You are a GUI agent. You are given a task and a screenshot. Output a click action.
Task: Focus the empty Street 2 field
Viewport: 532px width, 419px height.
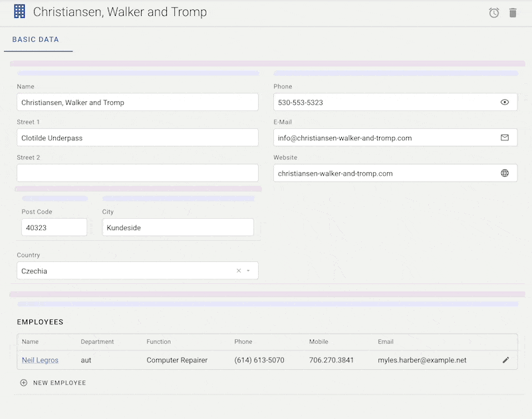pos(137,174)
